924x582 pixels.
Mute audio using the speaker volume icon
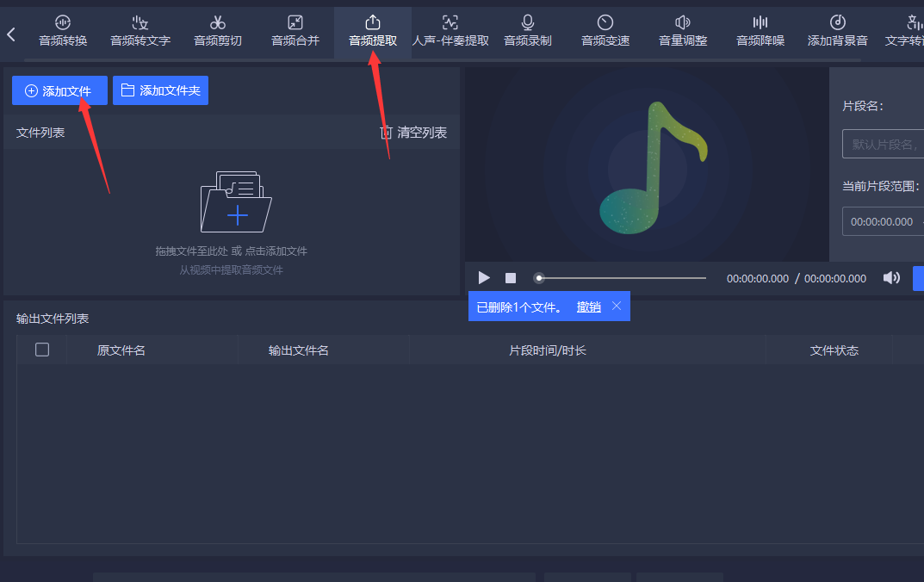pos(891,278)
